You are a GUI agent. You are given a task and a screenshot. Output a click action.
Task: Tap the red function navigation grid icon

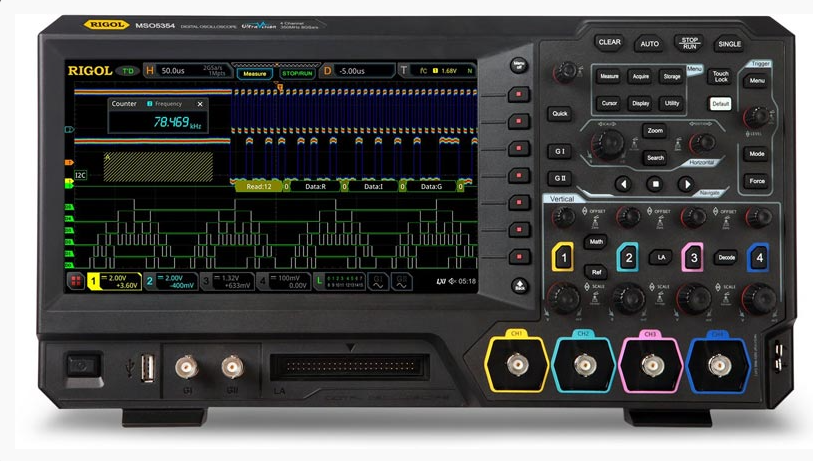click(x=76, y=281)
